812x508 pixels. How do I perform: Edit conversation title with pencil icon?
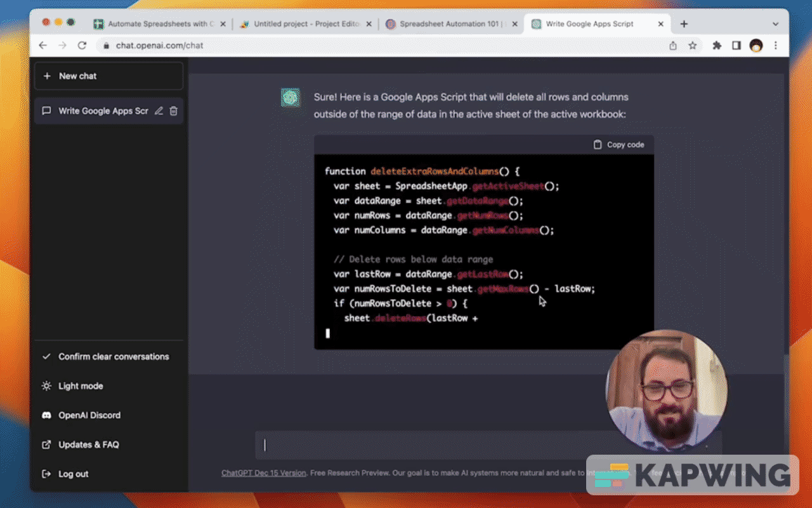tap(159, 111)
